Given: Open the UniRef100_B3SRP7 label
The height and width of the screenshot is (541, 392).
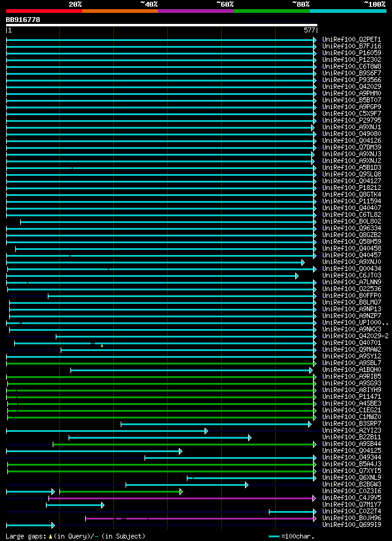Looking at the screenshot, I should (x=352, y=424).
